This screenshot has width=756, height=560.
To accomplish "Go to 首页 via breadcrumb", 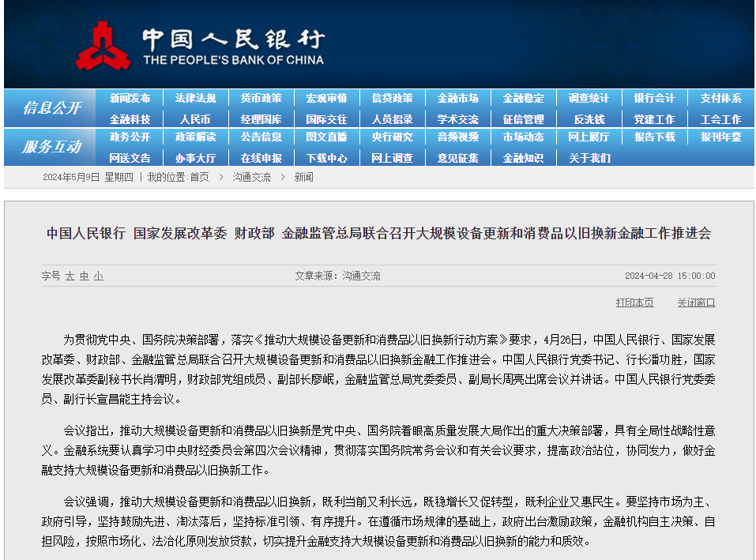I will [200, 178].
